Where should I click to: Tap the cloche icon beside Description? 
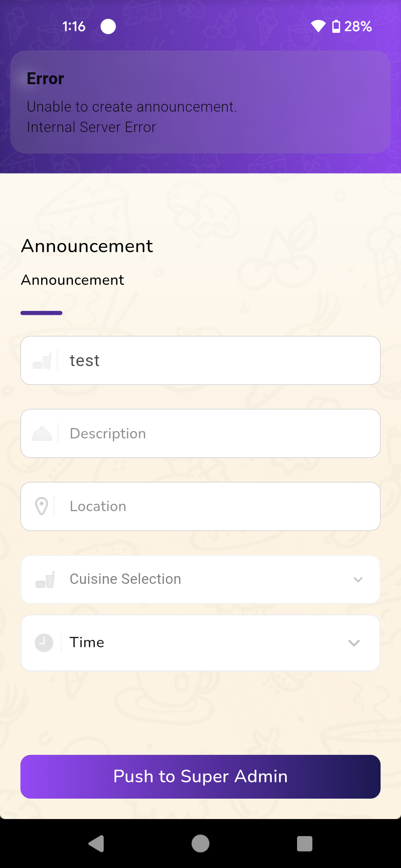pos(42,434)
